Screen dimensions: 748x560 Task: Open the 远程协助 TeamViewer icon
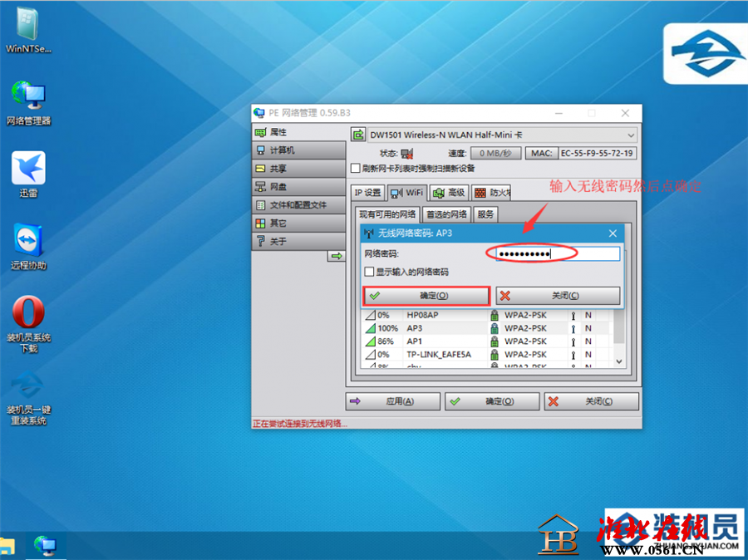point(28,246)
